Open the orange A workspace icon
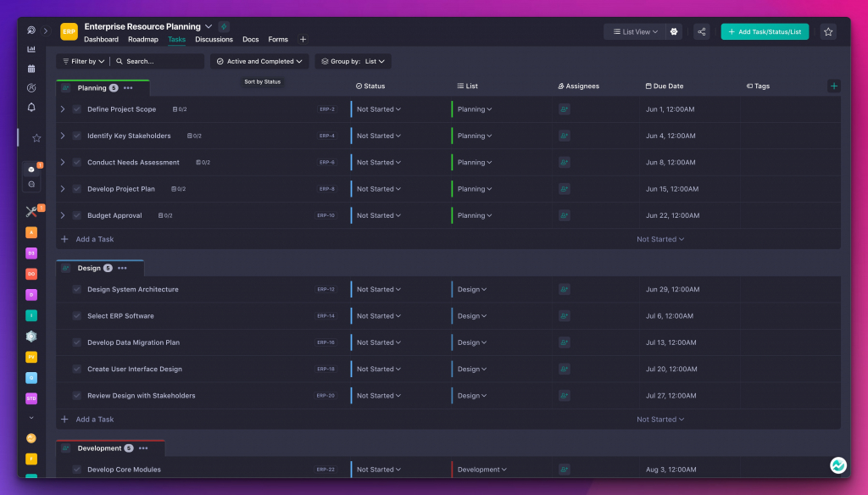The height and width of the screenshot is (495, 868). pyautogui.click(x=31, y=232)
